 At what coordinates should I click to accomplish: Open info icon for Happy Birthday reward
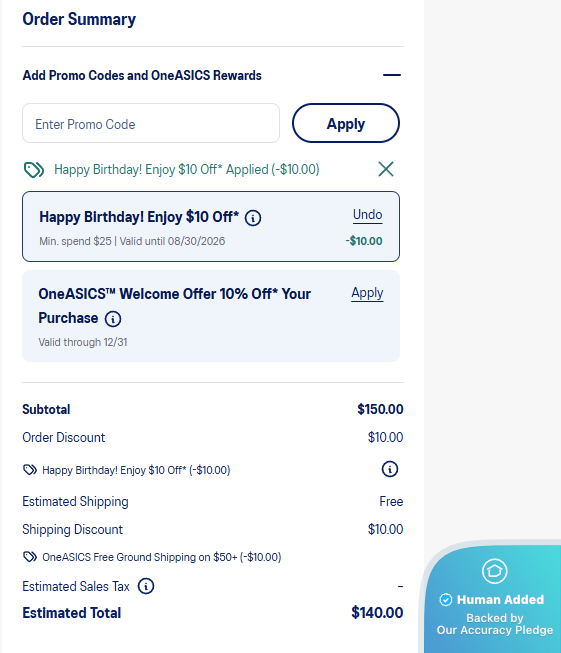coord(253,218)
